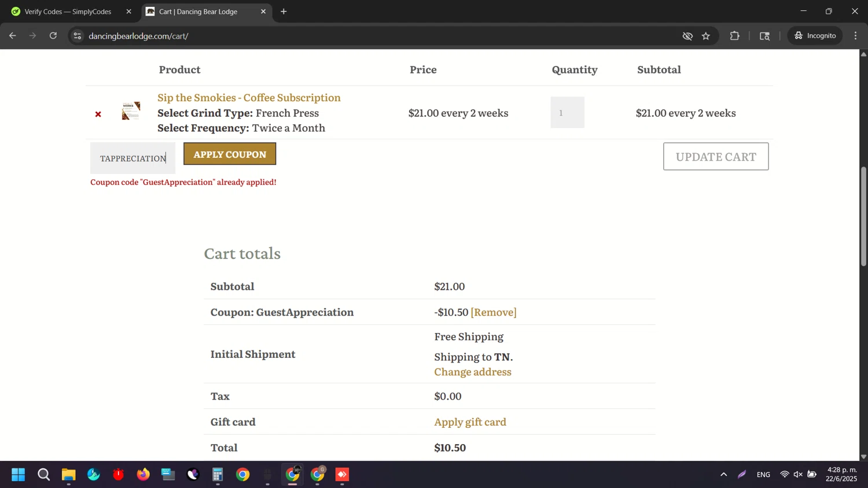
Task: Click the coupon already applied error message
Action: point(183,182)
